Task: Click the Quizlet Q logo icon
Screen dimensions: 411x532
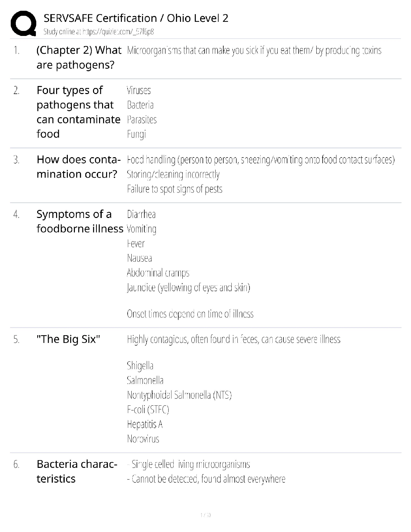Action: pos(24,23)
